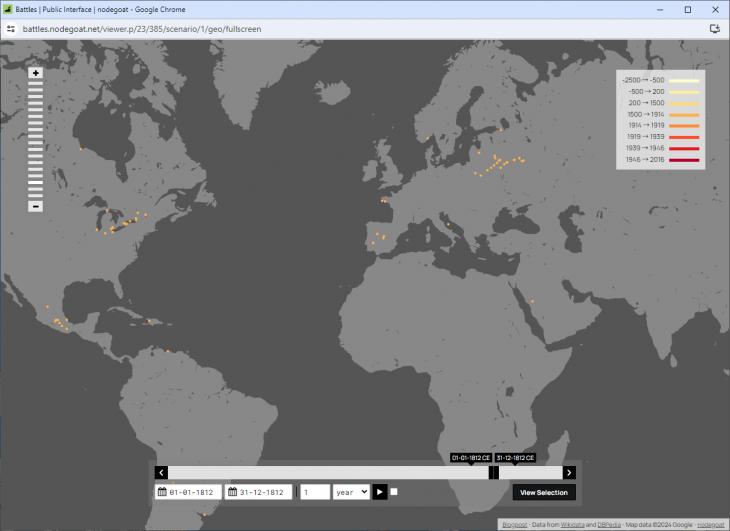The image size is (730, 531).
Task: Click the battle marker in Italy
Action: pos(448,224)
